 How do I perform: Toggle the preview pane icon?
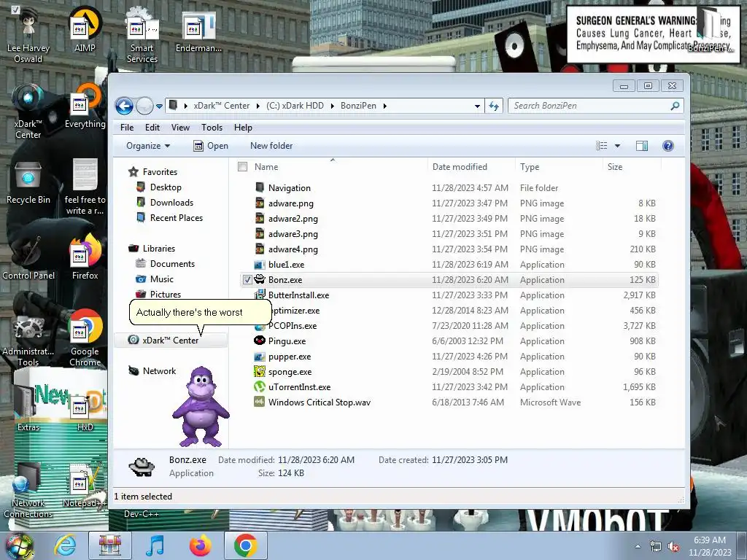point(642,146)
